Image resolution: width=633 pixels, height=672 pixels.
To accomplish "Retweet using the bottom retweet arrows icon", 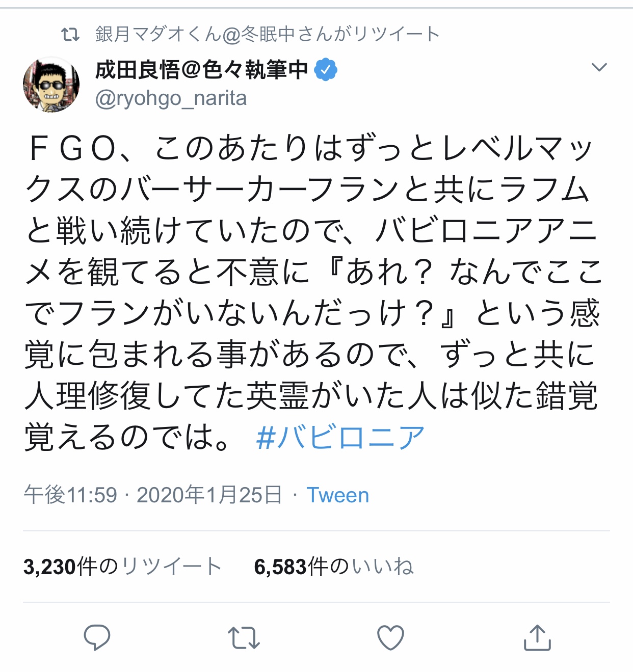I will click(244, 638).
